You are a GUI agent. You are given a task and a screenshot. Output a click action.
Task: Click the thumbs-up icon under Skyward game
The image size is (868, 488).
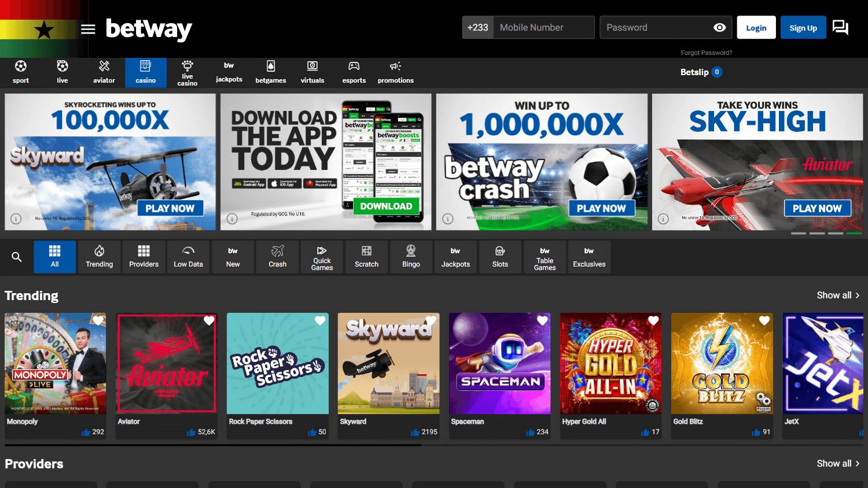click(x=415, y=432)
